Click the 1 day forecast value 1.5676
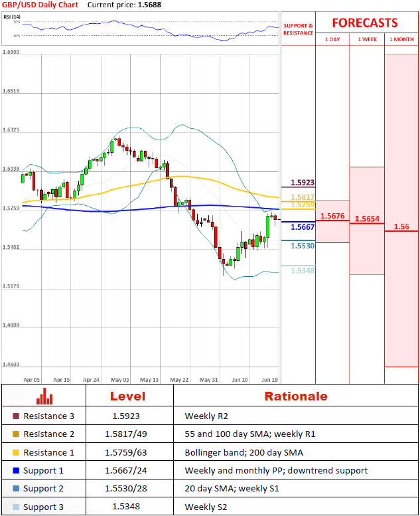Image resolution: width=420 pixels, height=516 pixels. click(332, 216)
